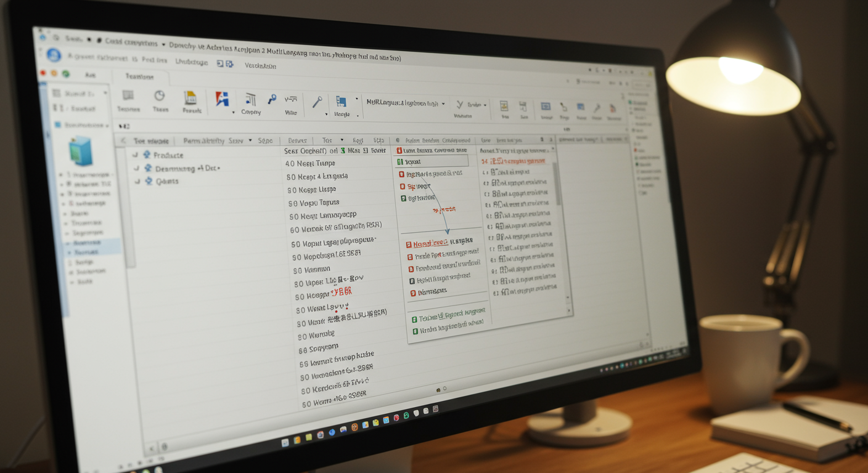
Task: Switch to the selected tab above the ribbon
Action: point(139,76)
